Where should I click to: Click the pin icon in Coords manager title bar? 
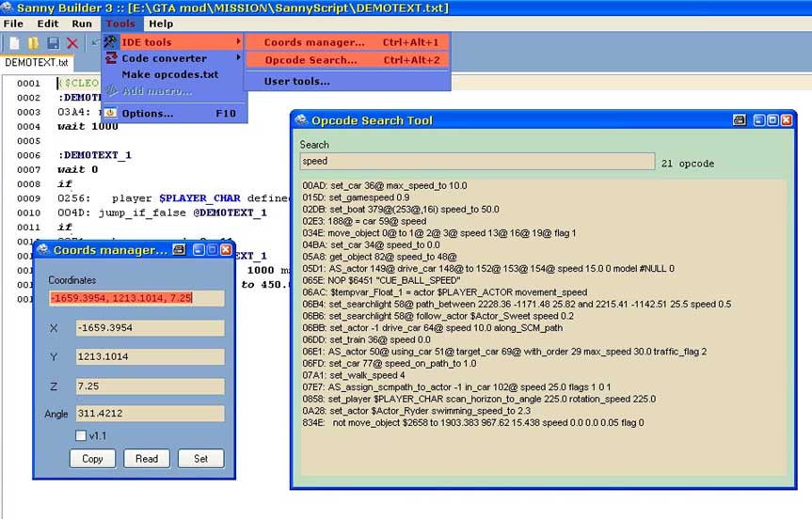coord(179,250)
